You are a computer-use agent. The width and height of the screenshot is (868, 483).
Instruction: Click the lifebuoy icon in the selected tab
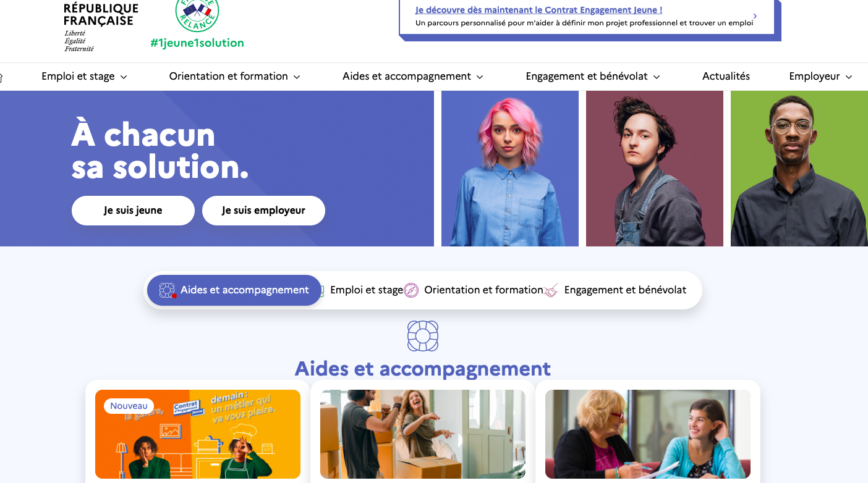point(167,290)
